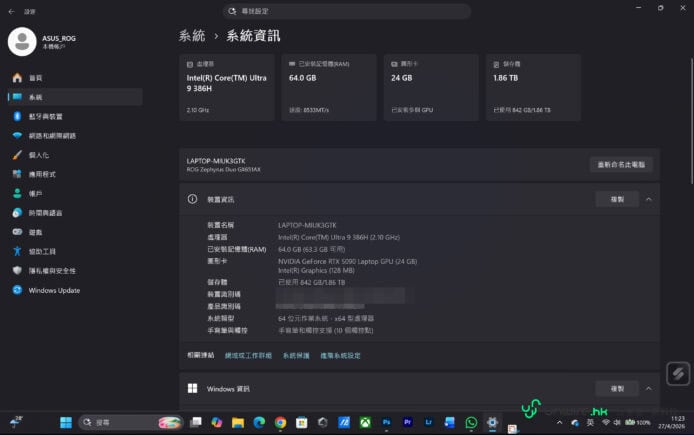Click the floating overlay button at right edge

click(678, 374)
